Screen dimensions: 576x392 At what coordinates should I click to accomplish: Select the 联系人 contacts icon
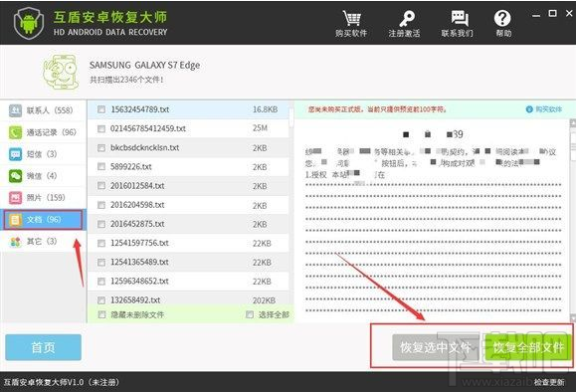(x=16, y=110)
